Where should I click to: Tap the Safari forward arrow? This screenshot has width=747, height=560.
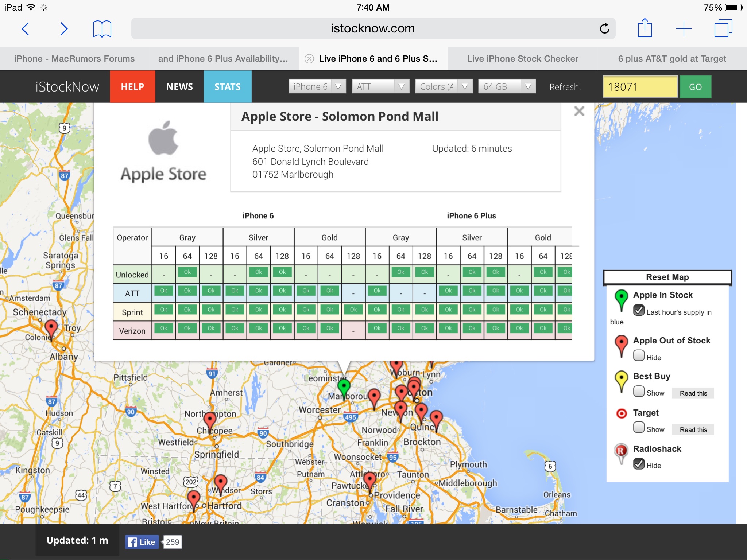[x=64, y=29]
